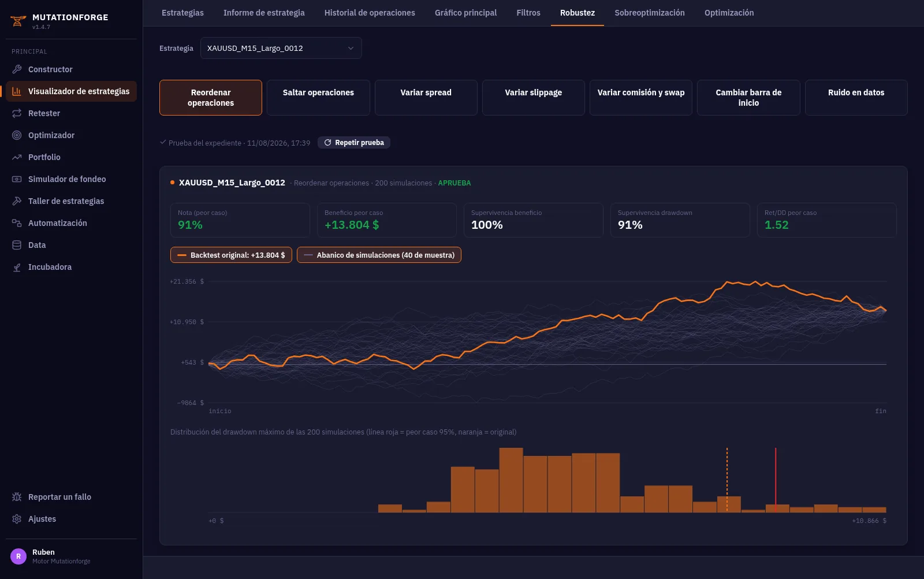Screen dimensions: 924x579
Task: Click the Beneficio peor caso +13.804 $ value
Action: (352, 225)
